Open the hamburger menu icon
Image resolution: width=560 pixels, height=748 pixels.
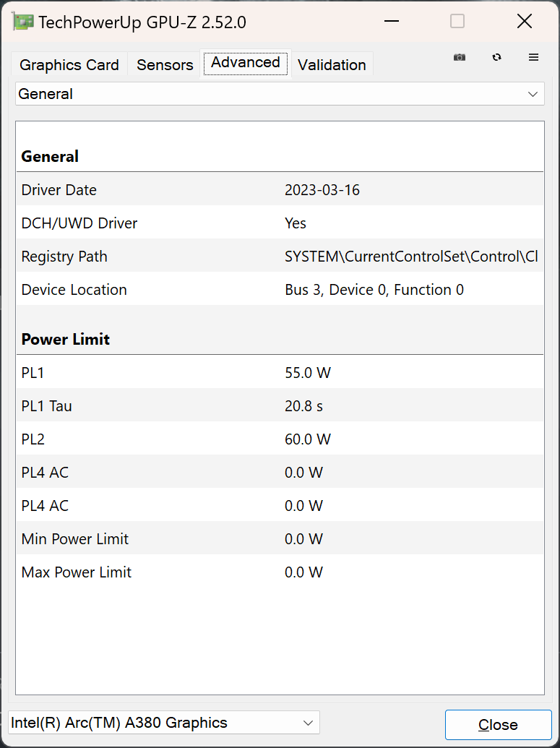(534, 57)
